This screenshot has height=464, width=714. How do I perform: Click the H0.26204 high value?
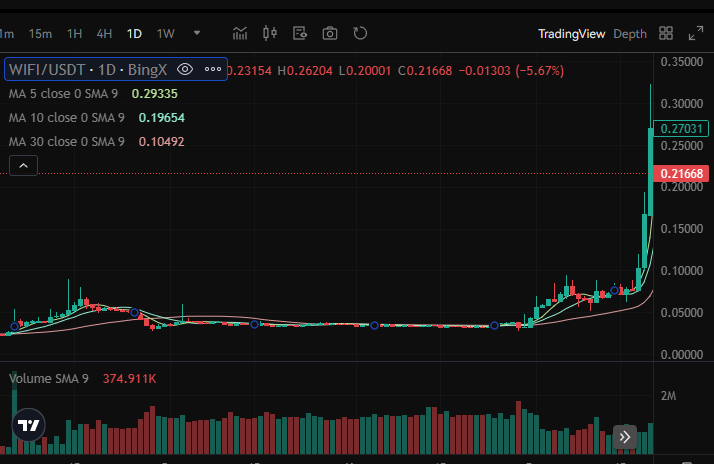305,71
